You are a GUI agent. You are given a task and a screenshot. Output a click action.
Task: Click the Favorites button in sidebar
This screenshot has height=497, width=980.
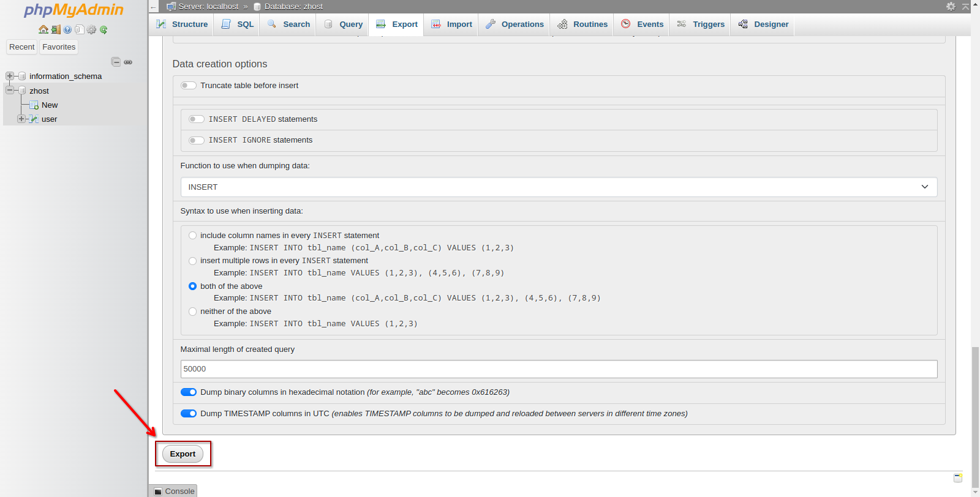59,47
